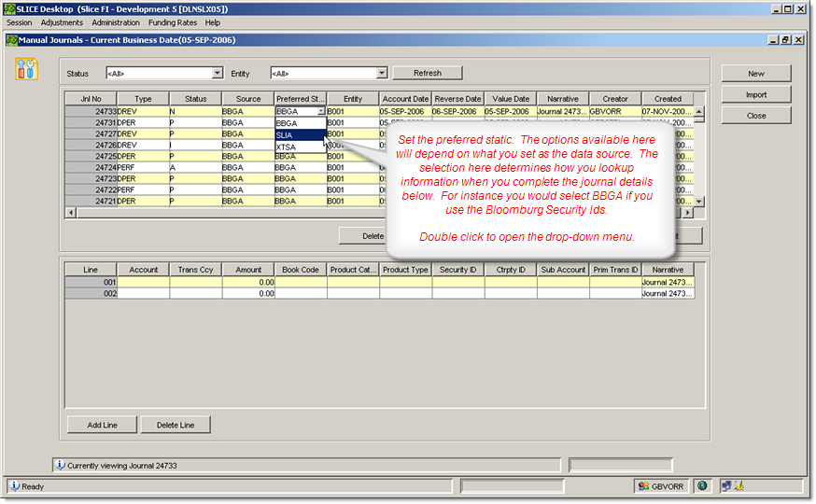Screen dimensions: 816x504
Task: Expand the Status filter dropdown
Action: tap(218, 73)
